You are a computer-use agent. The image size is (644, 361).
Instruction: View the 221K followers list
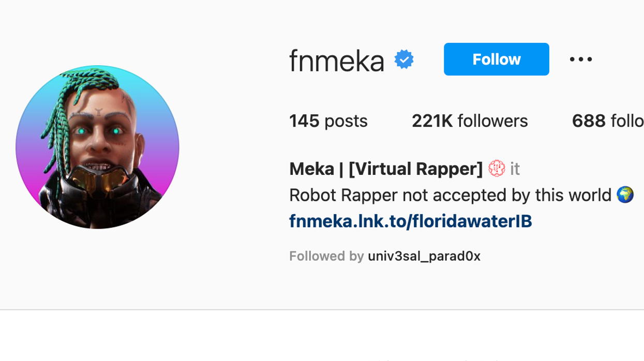click(x=469, y=121)
